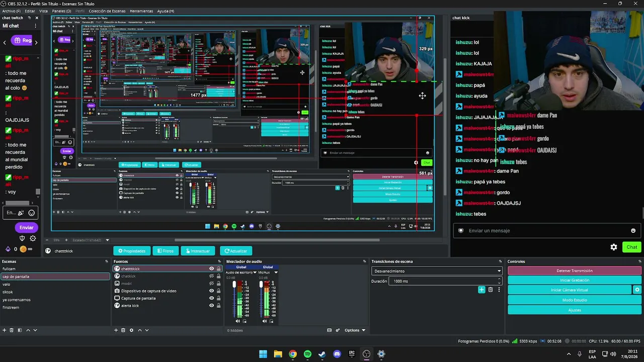Image resolution: width=644 pixels, height=362 pixels.
Task: Open the Windows Start menu
Action: pos(263,354)
